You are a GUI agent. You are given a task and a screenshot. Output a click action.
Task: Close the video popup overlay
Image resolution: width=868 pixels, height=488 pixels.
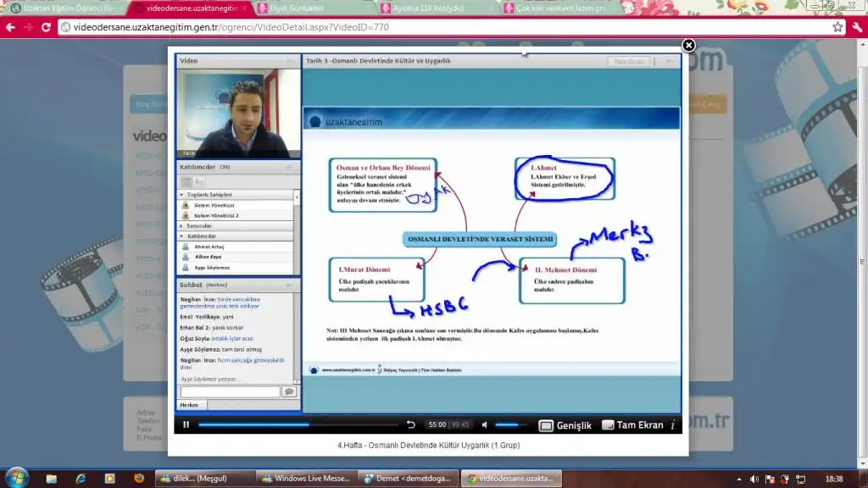(x=688, y=45)
